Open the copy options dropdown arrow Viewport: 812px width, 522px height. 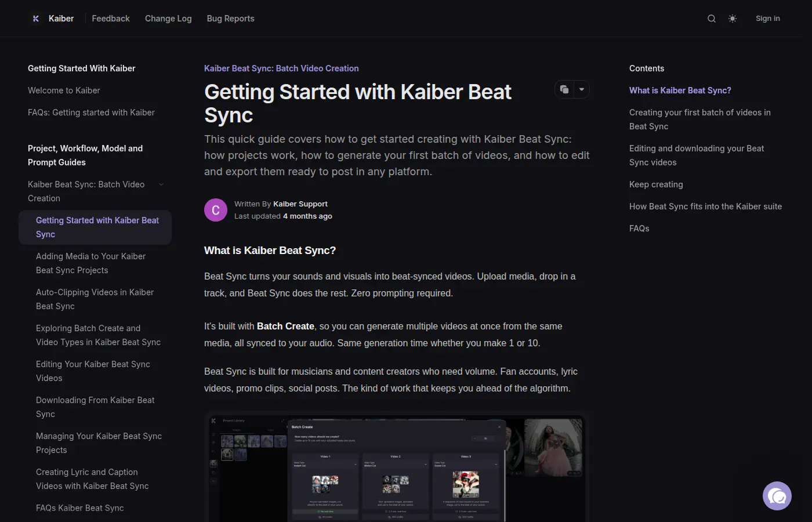point(582,89)
